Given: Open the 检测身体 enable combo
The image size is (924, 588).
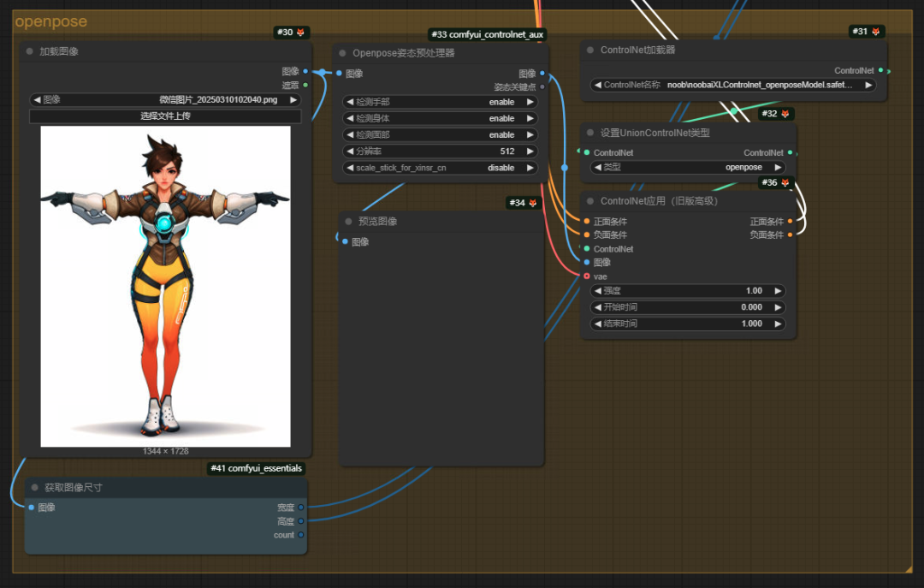Looking at the screenshot, I should coord(441,119).
